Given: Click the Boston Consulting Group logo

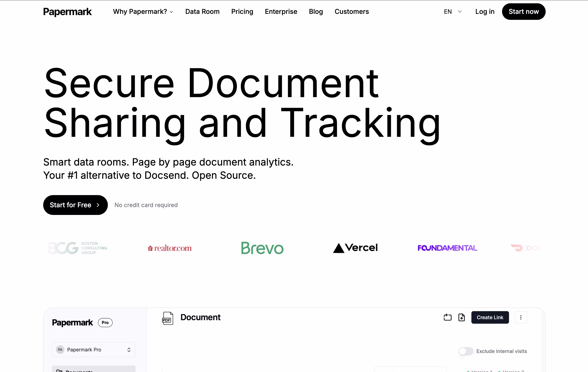Looking at the screenshot, I should (77, 248).
